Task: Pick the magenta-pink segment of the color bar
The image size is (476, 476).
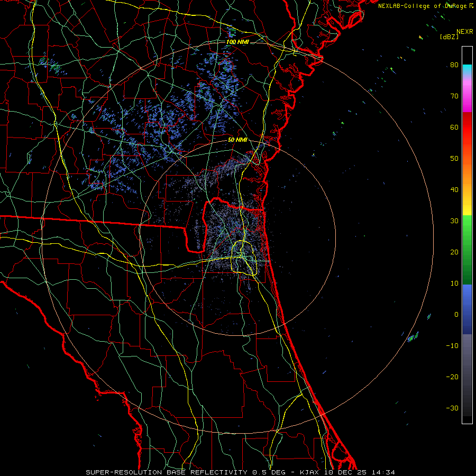Action: point(467,95)
